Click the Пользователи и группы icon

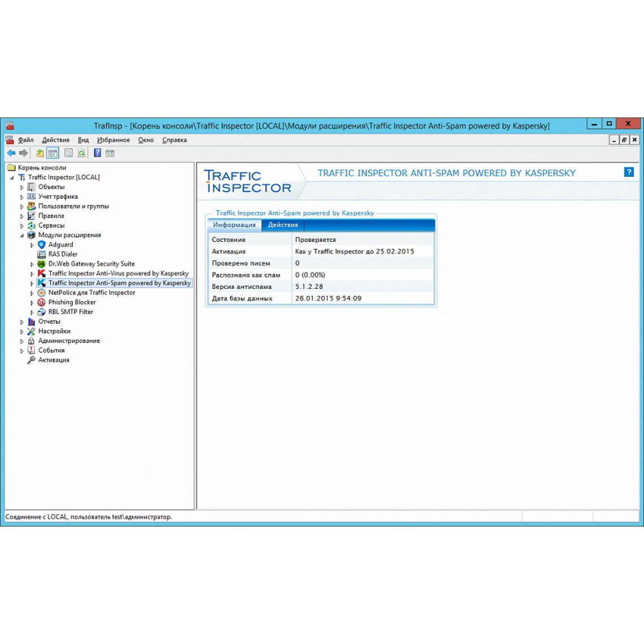[x=31, y=206]
